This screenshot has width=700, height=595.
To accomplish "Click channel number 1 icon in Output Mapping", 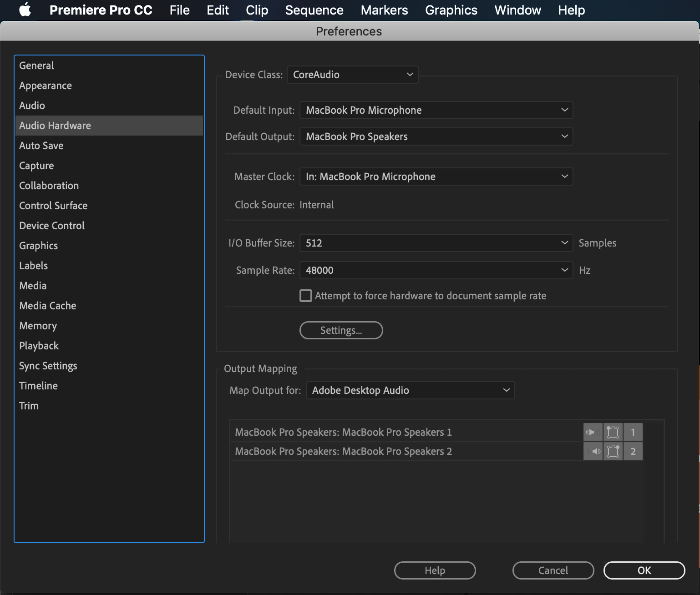I will point(633,432).
